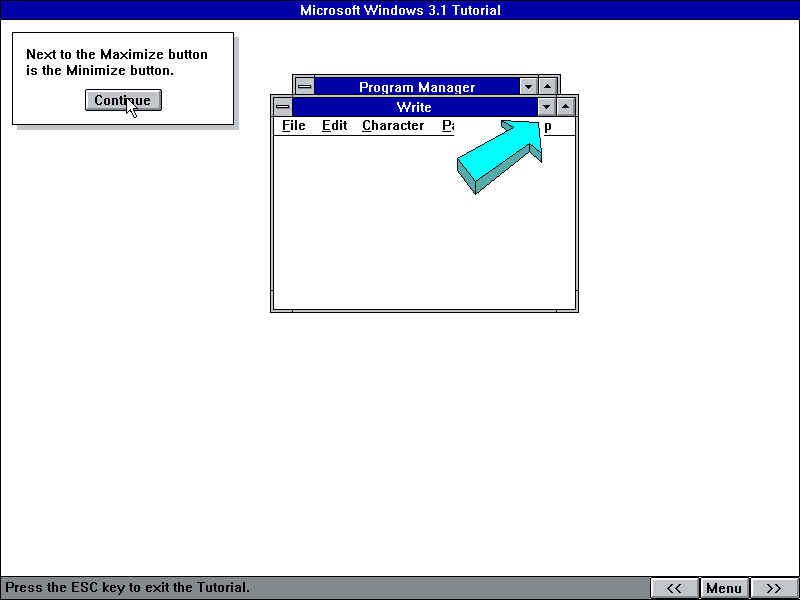Click the 'Microsoft Windows 3.1 Tutorial' title
This screenshot has height=600, width=800.
coord(400,10)
